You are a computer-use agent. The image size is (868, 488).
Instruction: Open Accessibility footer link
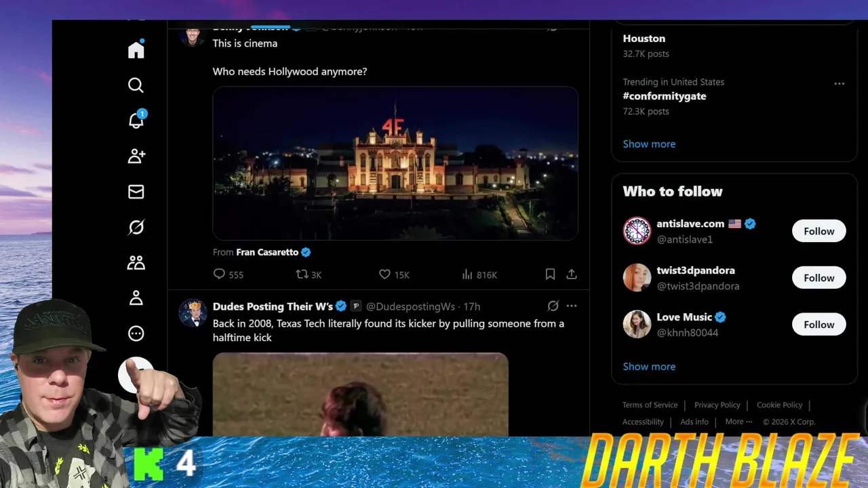(x=643, y=422)
